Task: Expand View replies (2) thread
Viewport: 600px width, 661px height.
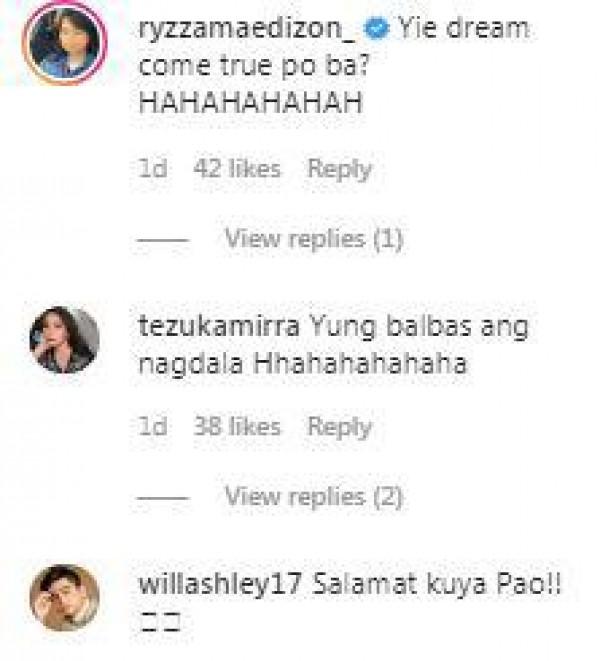Action: pos(314,497)
